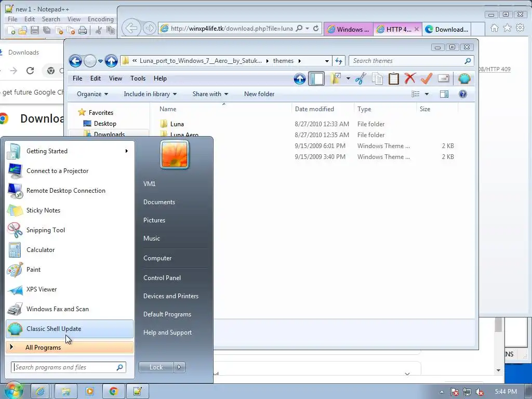Click the Copy pages icon
This screenshot has width=532, height=399.
pyautogui.click(x=377, y=79)
